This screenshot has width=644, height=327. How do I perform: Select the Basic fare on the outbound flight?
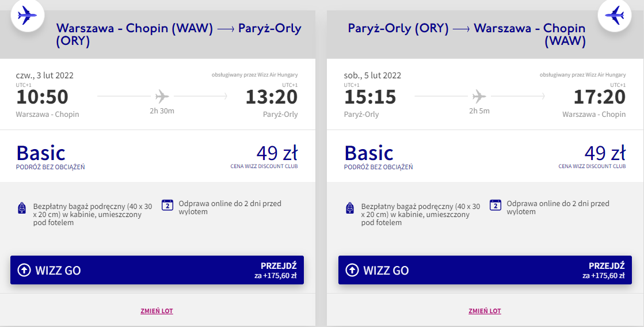[x=41, y=153]
